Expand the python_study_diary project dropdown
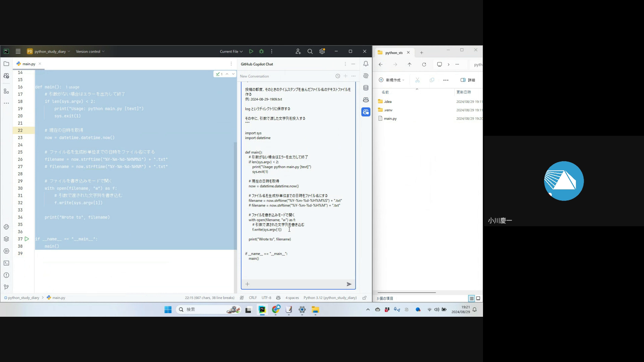 coord(50,51)
